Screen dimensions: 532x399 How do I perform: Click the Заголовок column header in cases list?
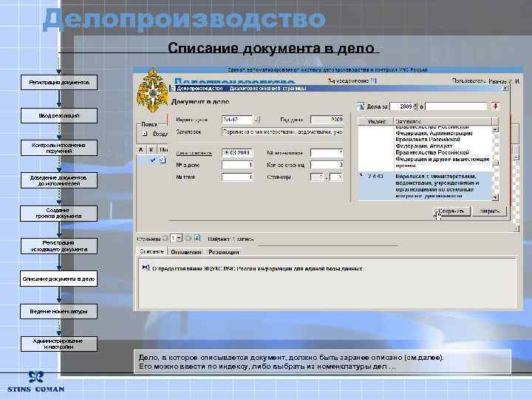click(443, 121)
